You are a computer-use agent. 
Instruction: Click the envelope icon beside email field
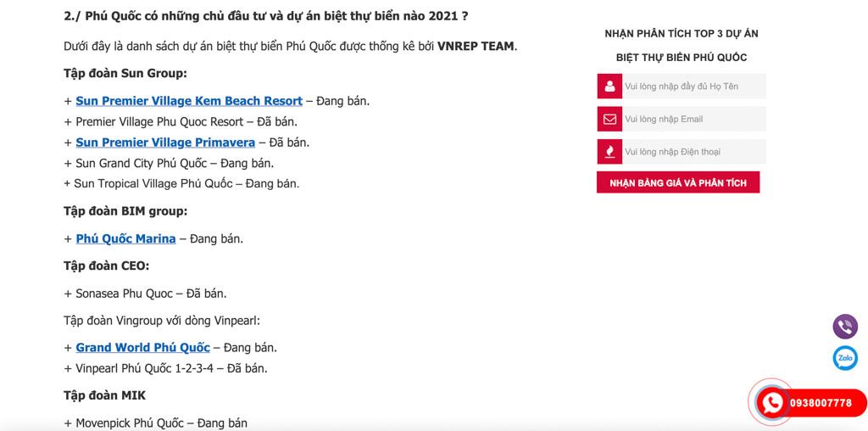[609, 120]
